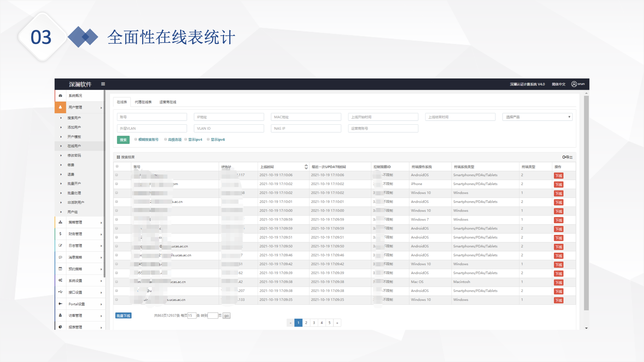Image resolution: width=644 pixels, height=362 pixels.
Task: Open 系统设置 gears icon
Action: [60, 281]
